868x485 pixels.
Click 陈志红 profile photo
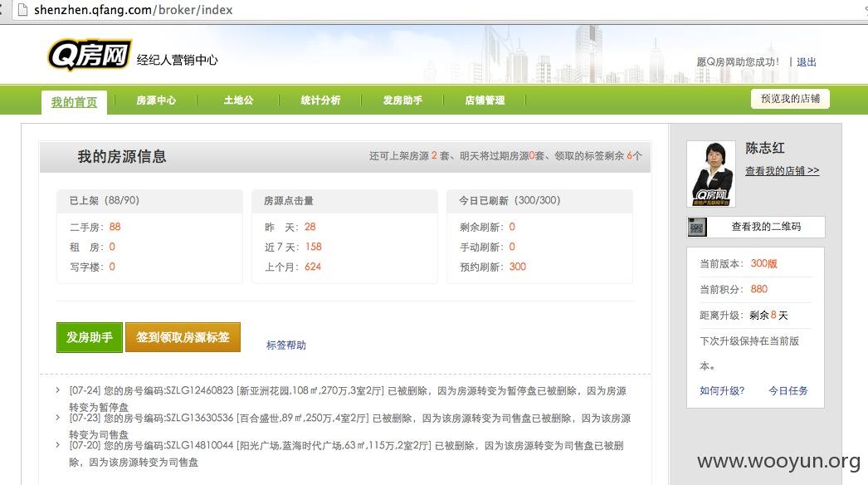tap(711, 174)
